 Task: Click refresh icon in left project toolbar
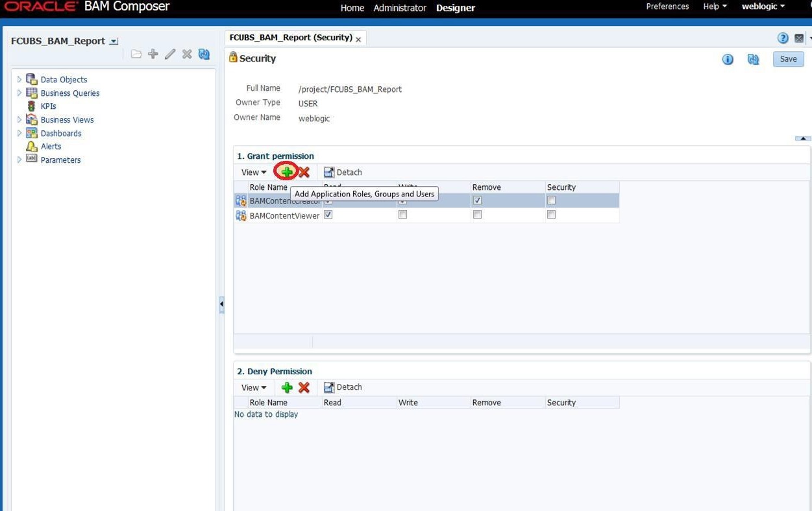[204, 54]
